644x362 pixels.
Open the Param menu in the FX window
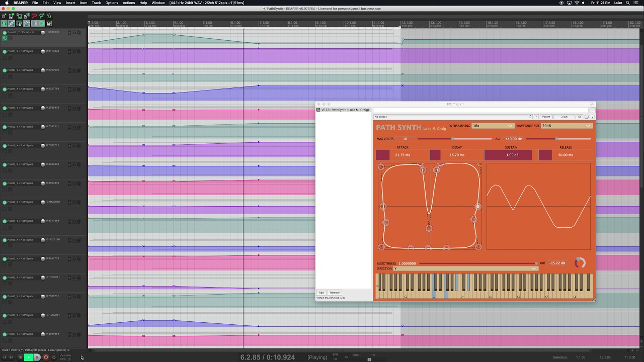(546, 117)
